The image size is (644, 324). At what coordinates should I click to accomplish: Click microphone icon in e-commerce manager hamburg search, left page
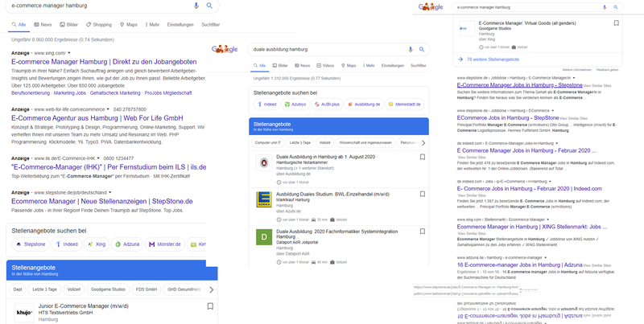[x=196, y=6]
